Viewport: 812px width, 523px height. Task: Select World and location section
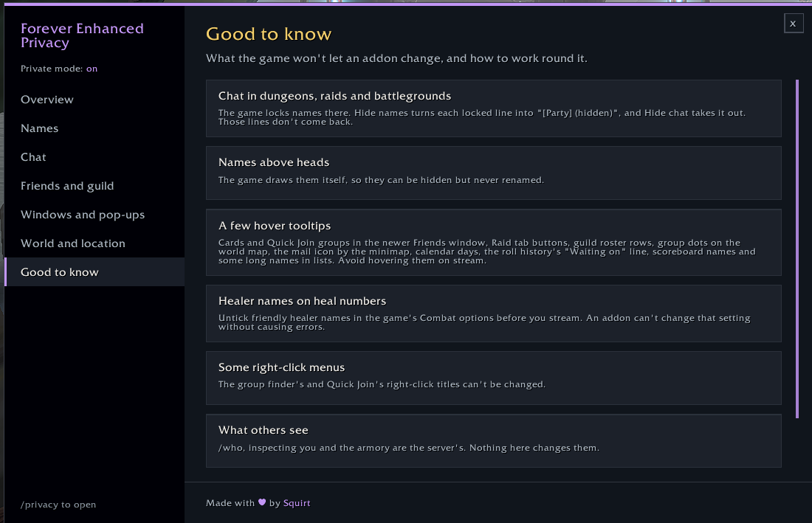pyautogui.click(x=94, y=243)
